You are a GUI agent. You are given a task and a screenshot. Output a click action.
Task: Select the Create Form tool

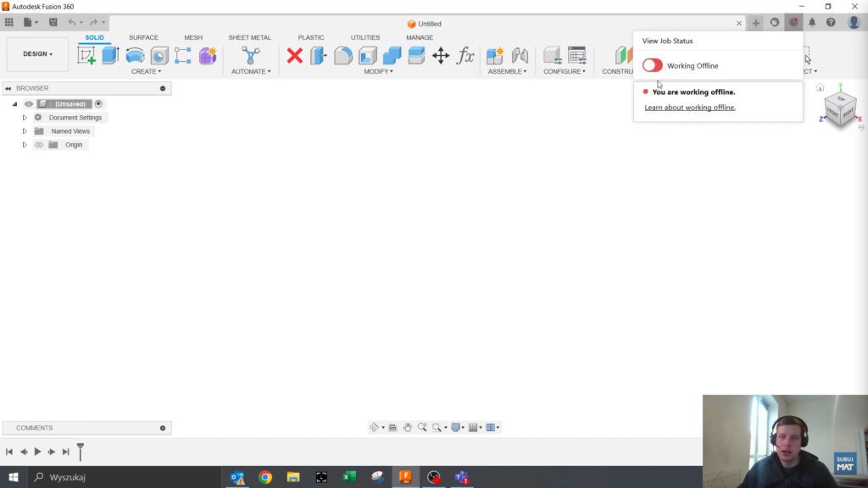208,55
